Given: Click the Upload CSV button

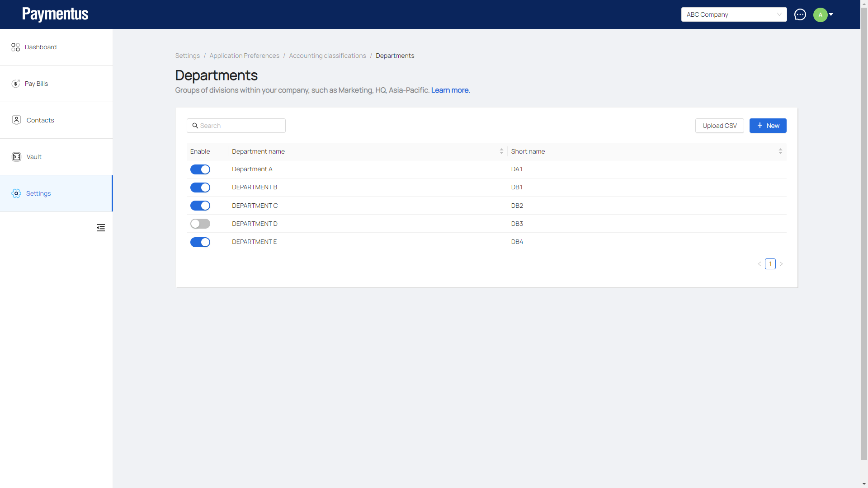Looking at the screenshot, I should (x=719, y=126).
